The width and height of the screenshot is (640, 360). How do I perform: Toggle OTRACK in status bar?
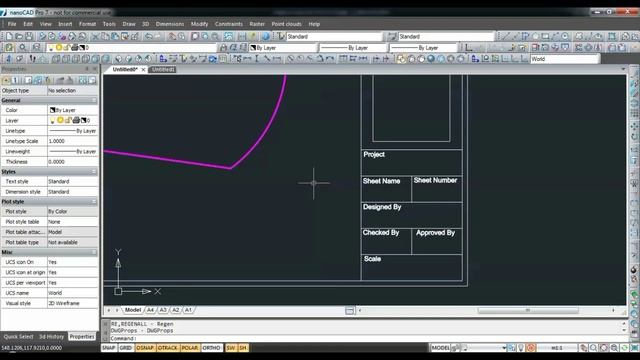[168, 348]
